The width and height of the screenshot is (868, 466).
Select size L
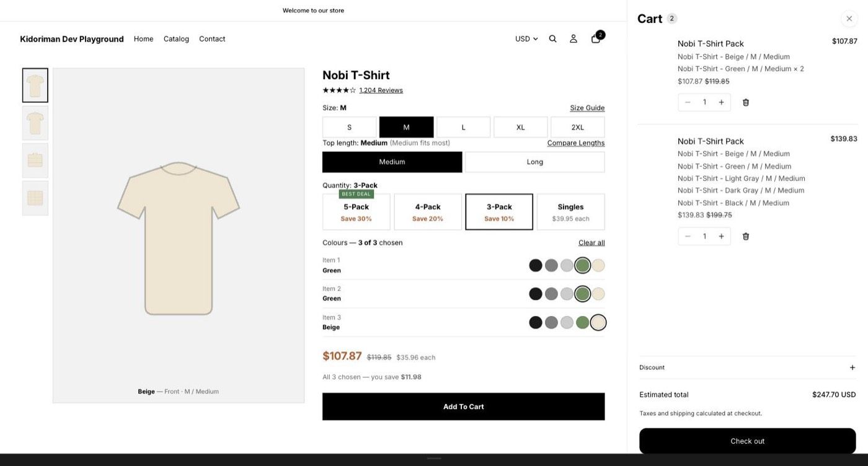pyautogui.click(x=463, y=127)
